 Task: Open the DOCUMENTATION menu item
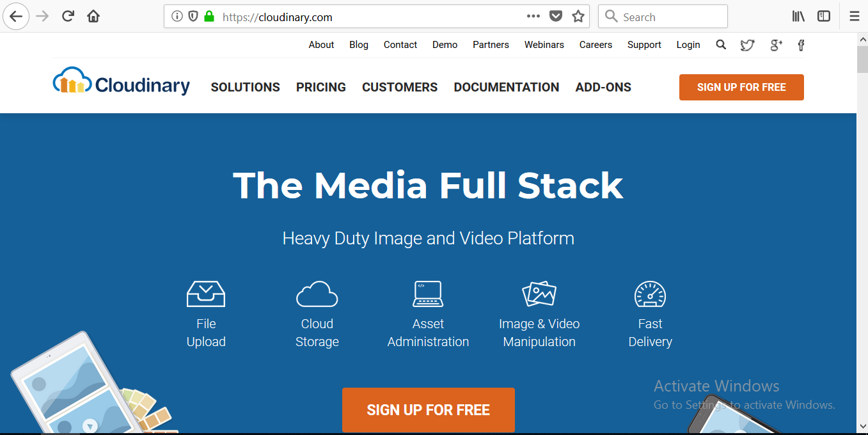pos(507,87)
